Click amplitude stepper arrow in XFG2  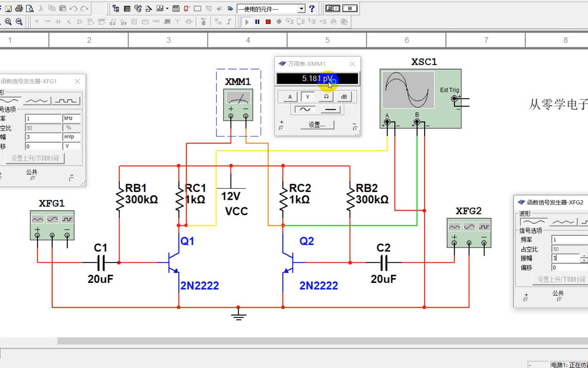click(x=584, y=258)
